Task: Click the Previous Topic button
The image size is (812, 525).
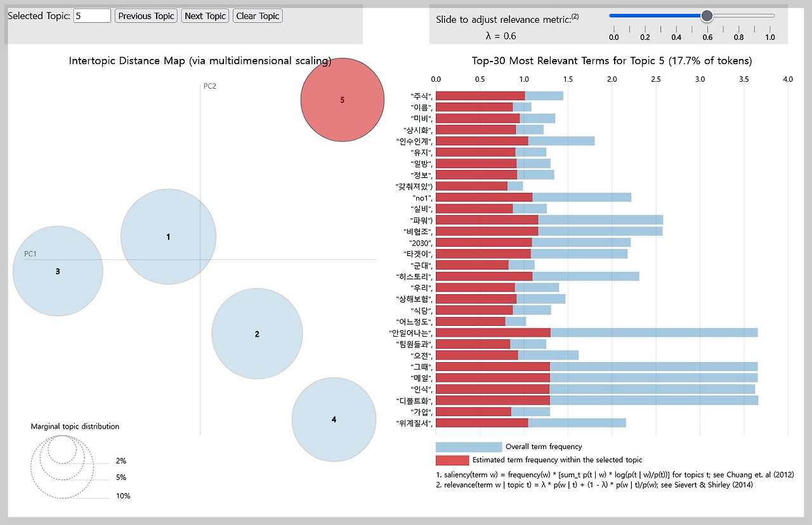Action: pyautogui.click(x=146, y=16)
